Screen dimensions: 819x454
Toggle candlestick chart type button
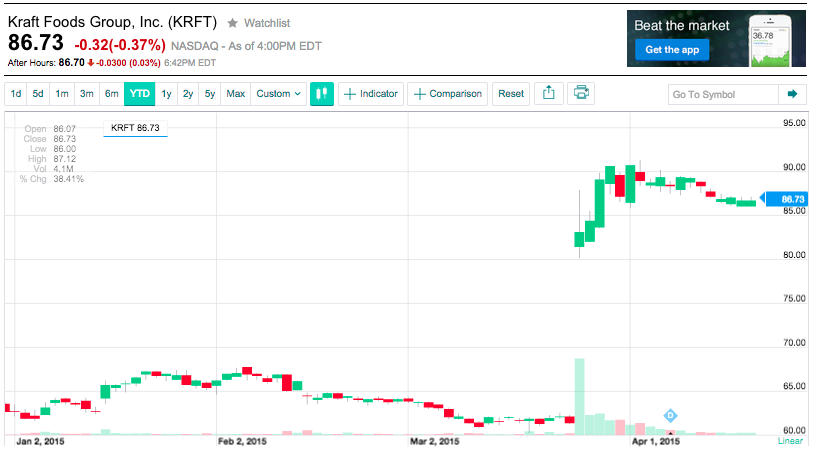pos(322,94)
